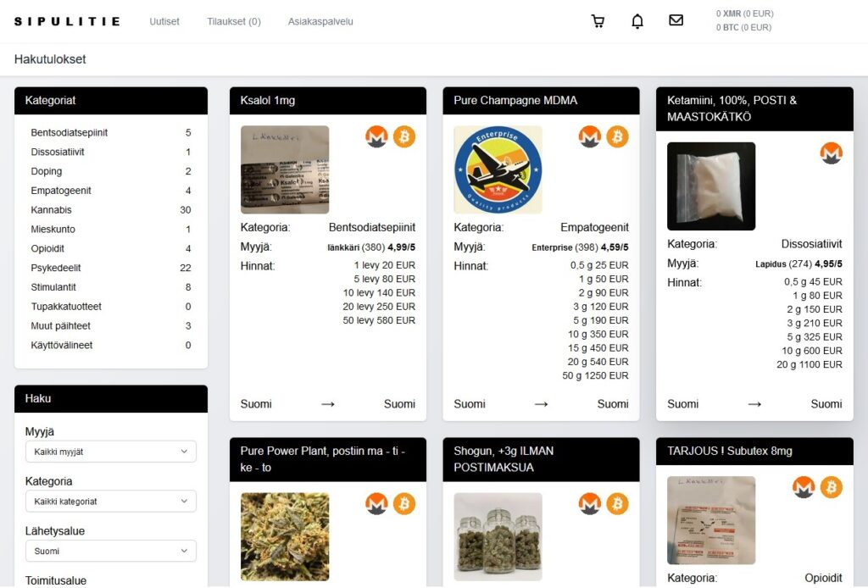The height and width of the screenshot is (588, 868).
Task: Click the 0 XMR (0 EUR) balance
Action: [744, 14]
